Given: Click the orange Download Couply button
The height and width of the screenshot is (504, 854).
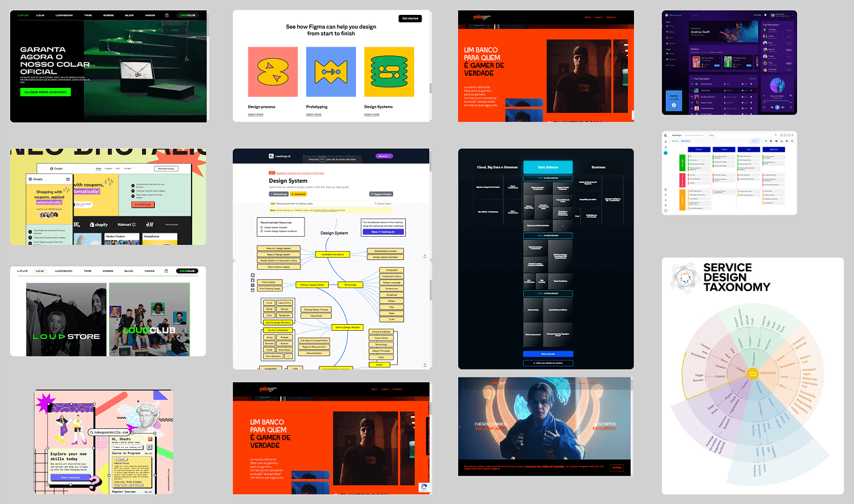Looking at the screenshot, I should pyautogui.click(x=143, y=204).
